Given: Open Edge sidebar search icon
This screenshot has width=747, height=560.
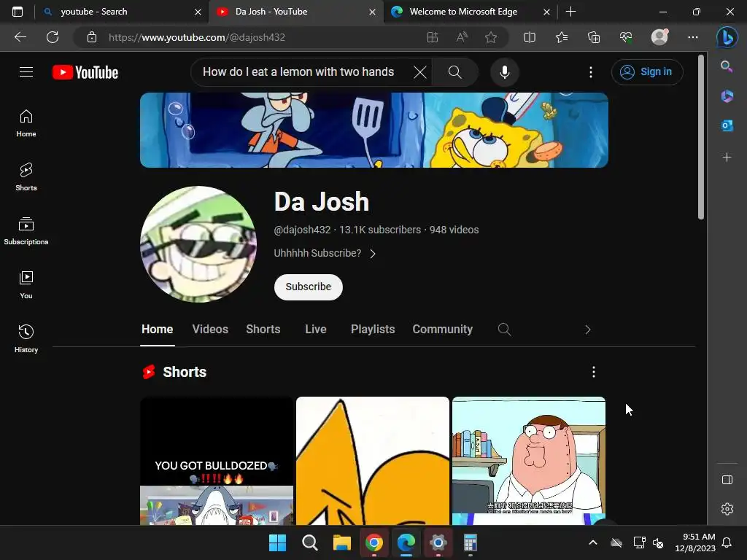Looking at the screenshot, I should [x=727, y=66].
